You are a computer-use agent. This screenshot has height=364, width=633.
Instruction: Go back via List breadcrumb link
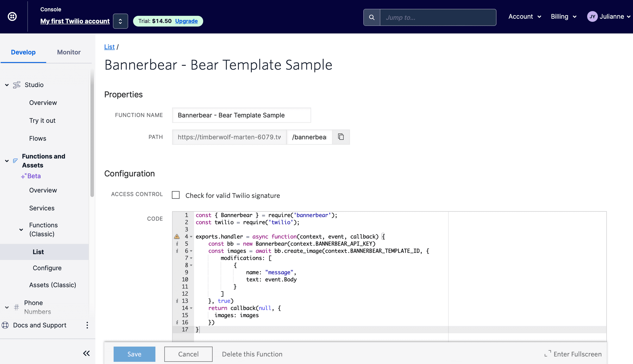click(109, 47)
